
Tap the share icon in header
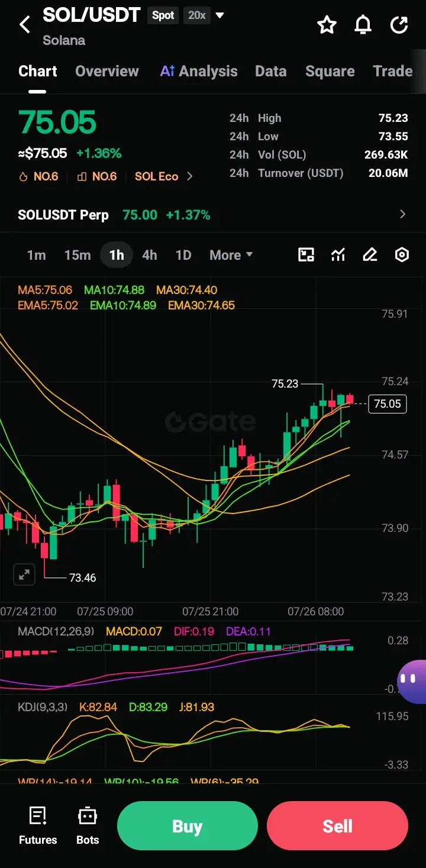click(399, 24)
